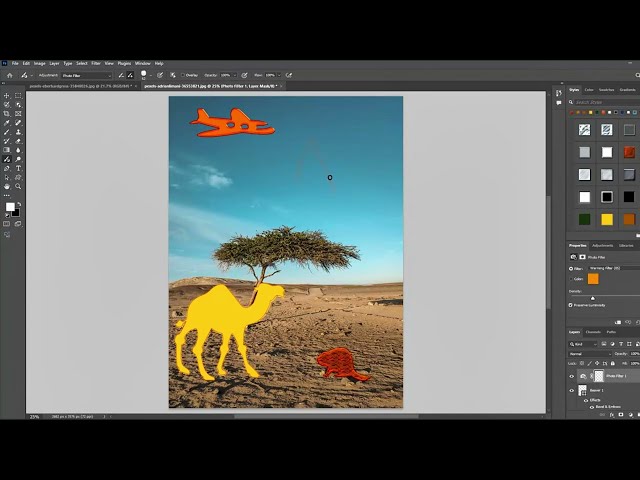The height and width of the screenshot is (480, 640).
Task: Toggle Bevel & Emboss effect visibility
Action: tap(592, 407)
